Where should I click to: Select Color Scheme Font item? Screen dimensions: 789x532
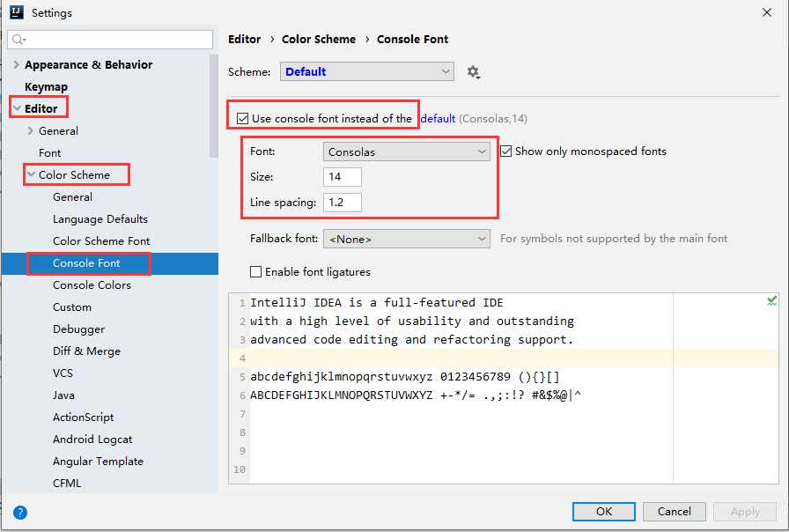pyautogui.click(x=101, y=241)
